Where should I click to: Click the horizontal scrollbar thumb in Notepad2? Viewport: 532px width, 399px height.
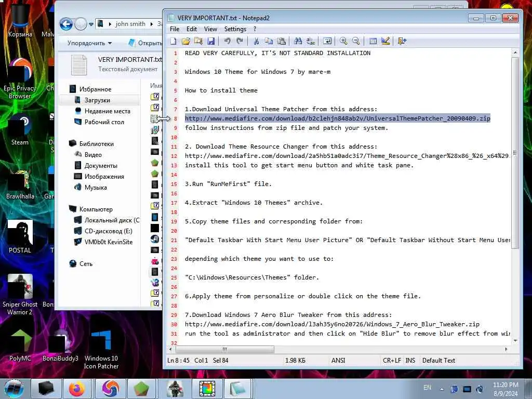point(224,349)
